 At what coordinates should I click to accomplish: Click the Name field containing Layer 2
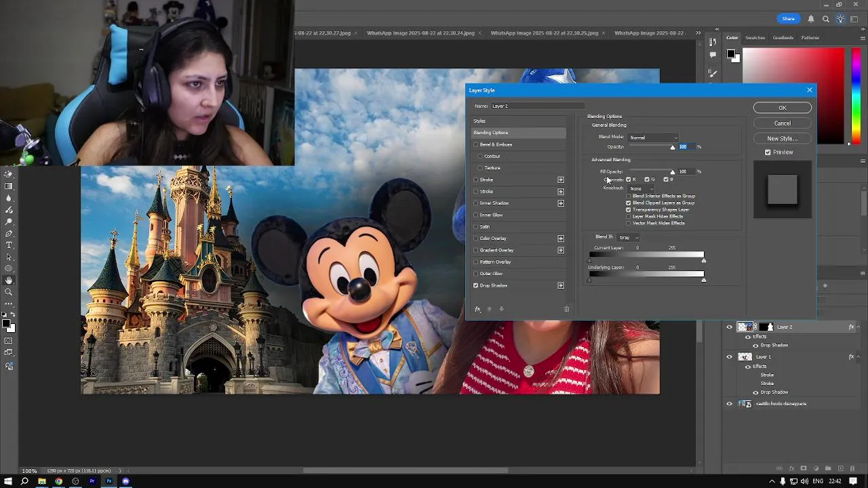click(x=538, y=106)
